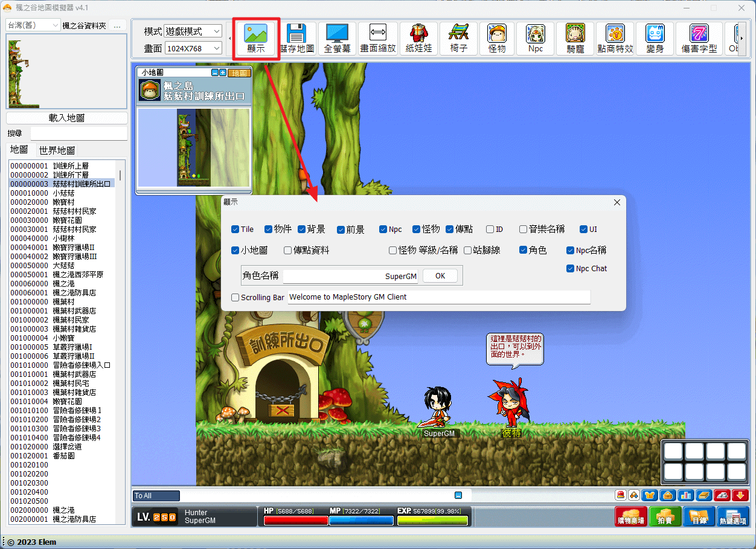The image size is (756, 549).
Task: Click OK next to character name
Action: 440,276
